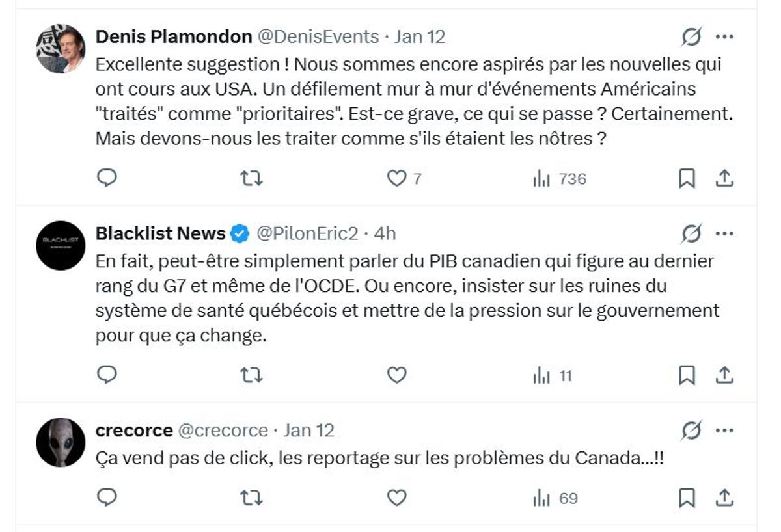
Task: View the 736 impressions count on Denis's tweet
Action: click(558, 178)
